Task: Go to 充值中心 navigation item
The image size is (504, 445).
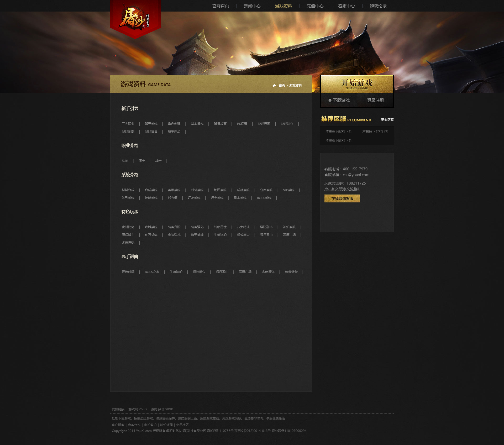Action: point(315,6)
